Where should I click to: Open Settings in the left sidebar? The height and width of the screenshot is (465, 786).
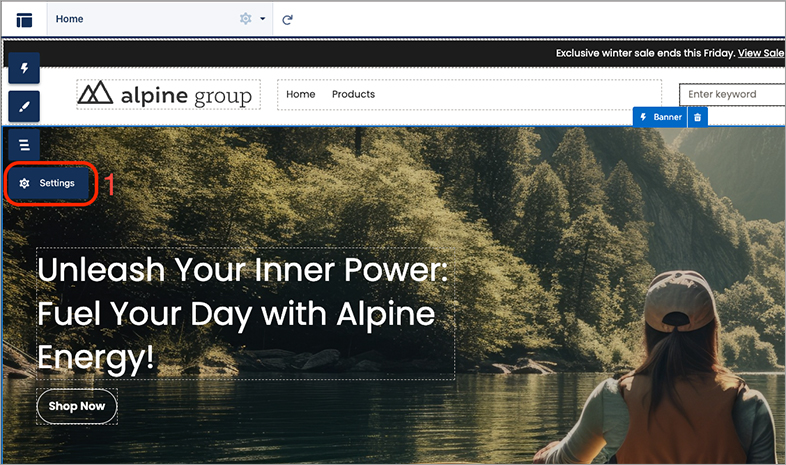[48, 183]
